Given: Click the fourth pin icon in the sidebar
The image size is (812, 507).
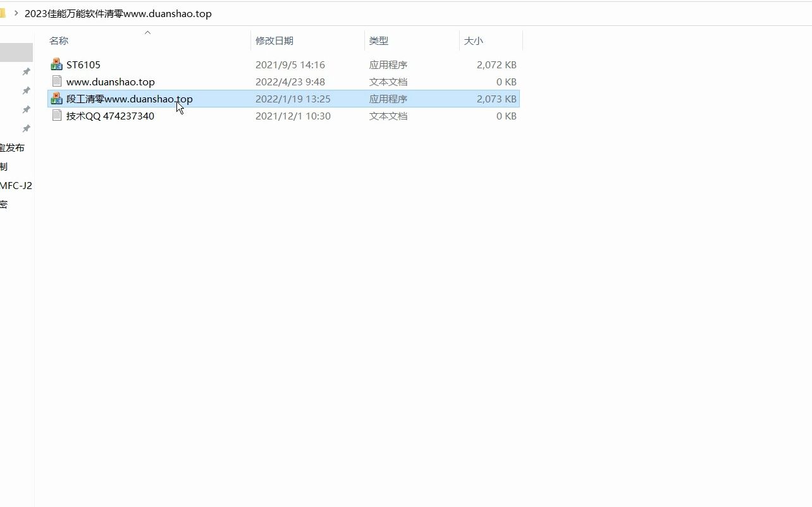Looking at the screenshot, I should click(26, 128).
